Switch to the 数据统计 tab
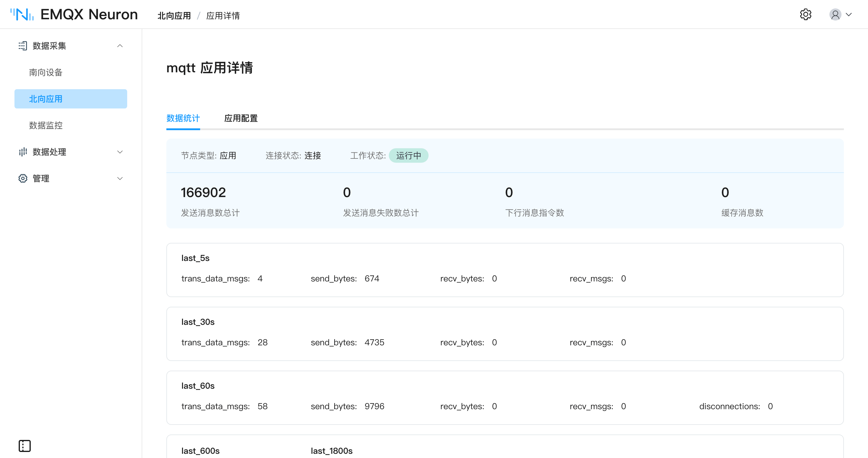The width and height of the screenshot is (868, 458). tap(183, 118)
